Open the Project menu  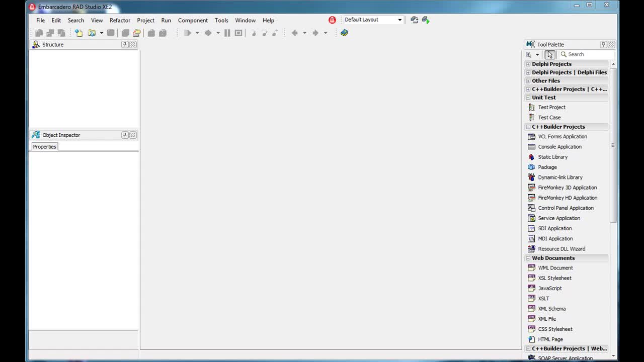(146, 20)
